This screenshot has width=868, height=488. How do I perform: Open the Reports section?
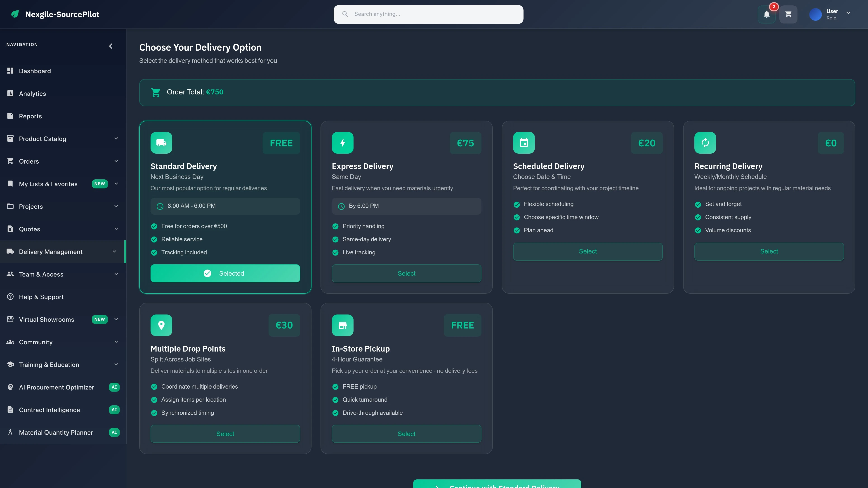click(x=30, y=116)
